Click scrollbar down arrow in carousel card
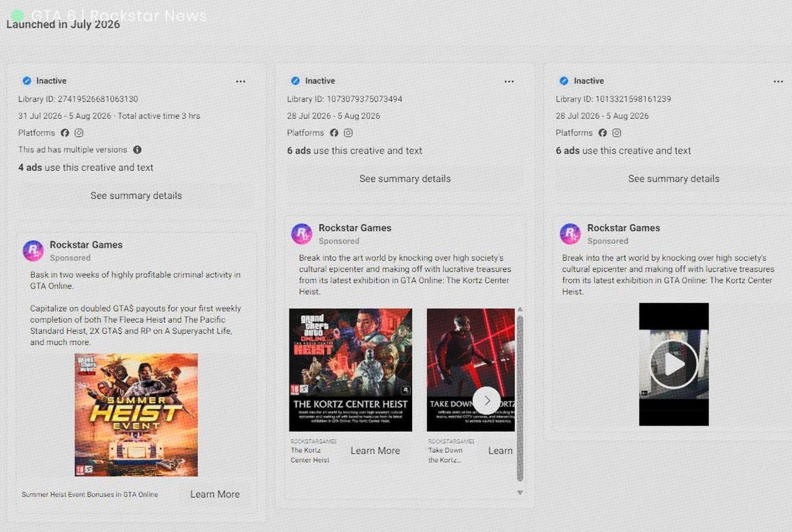This screenshot has height=532, width=792. point(520,492)
